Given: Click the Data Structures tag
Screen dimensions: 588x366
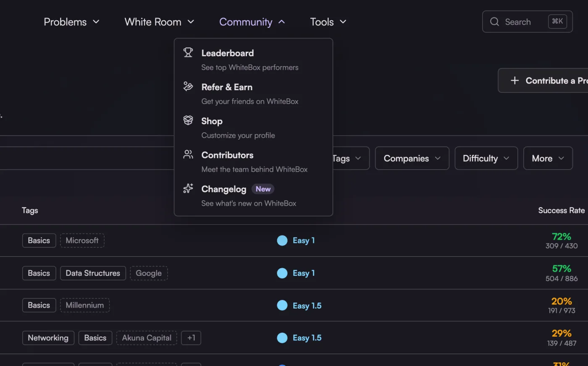Looking at the screenshot, I should (x=93, y=273).
